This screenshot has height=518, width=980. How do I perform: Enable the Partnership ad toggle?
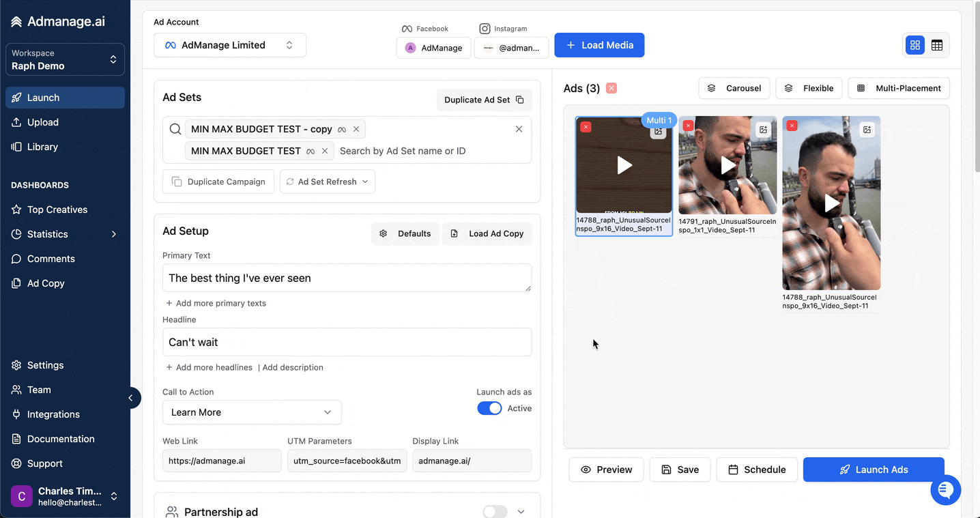tap(495, 512)
